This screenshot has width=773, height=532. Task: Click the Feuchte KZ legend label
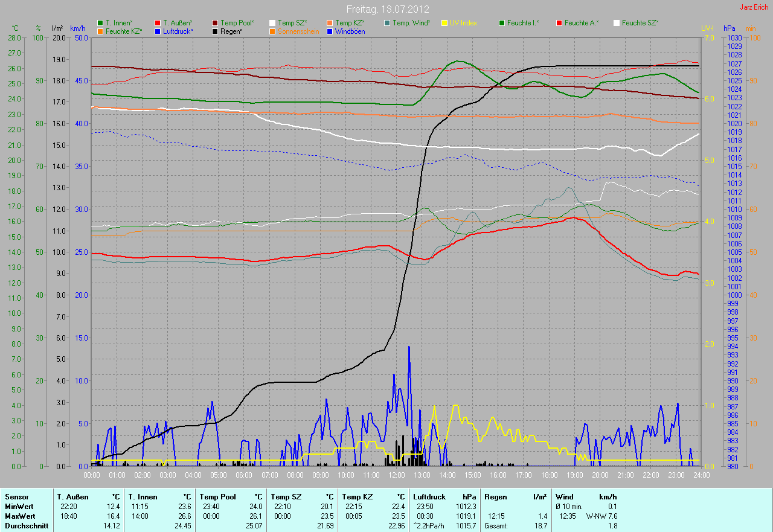point(123,31)
